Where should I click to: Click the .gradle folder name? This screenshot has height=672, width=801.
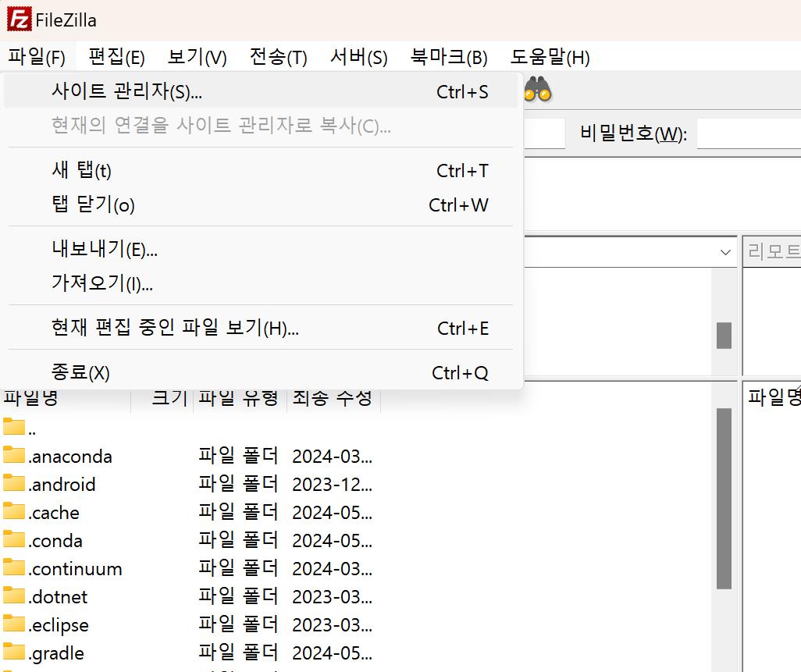tap(56, 653)
